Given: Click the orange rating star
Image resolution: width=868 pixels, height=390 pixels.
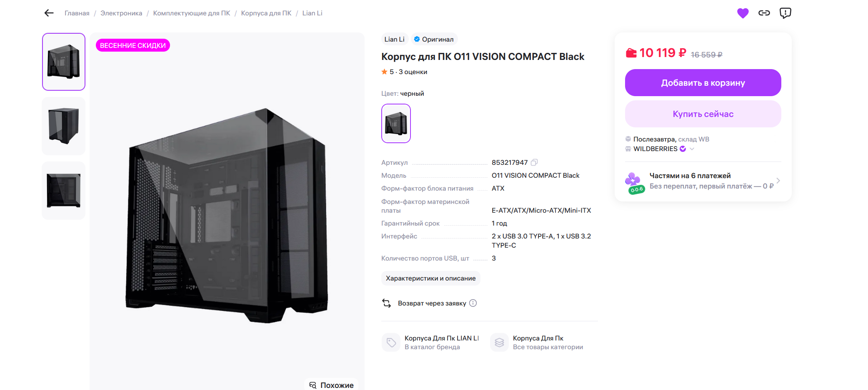Looking at the screenshot, I should (384, 72).
